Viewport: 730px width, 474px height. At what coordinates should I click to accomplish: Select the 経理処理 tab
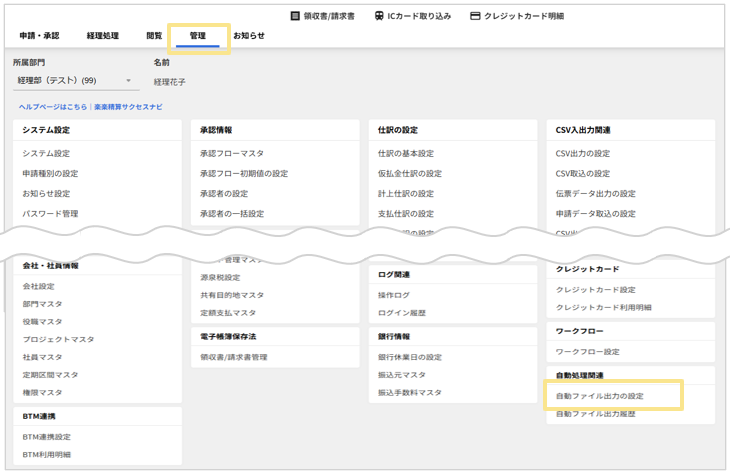pyautogui.click(x=102, y=36)
